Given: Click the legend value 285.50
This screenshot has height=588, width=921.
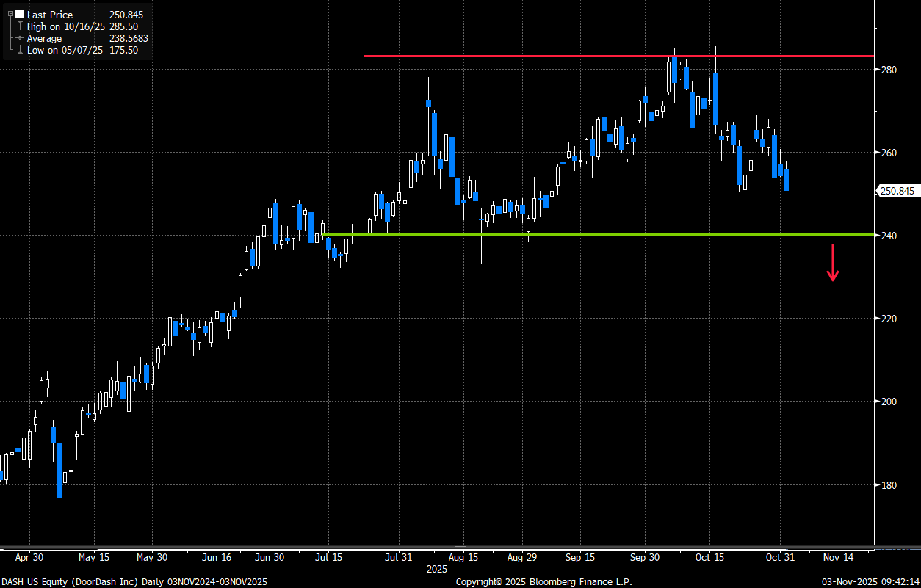Looking at the screenshot, I should 123,26.
